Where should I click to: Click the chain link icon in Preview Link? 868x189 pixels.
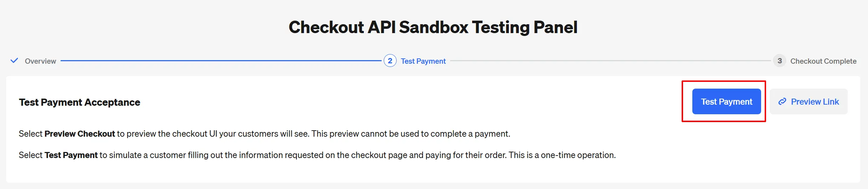coord(782,102)
